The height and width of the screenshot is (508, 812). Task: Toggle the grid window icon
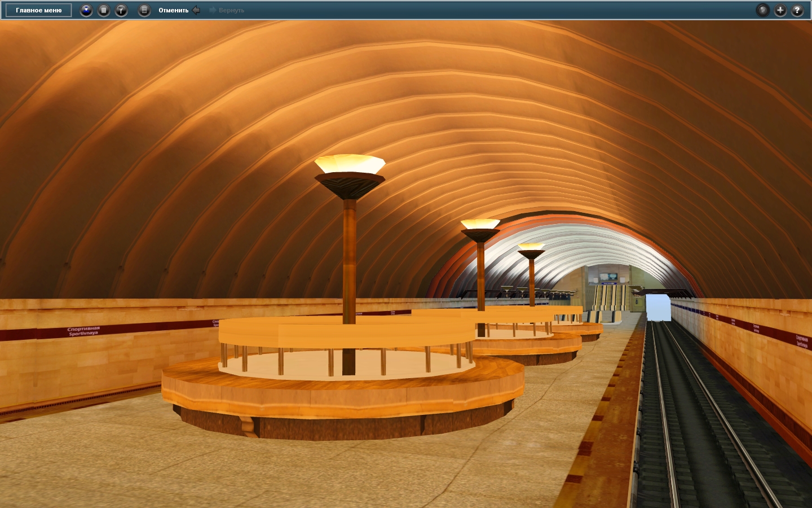[144, 10]
